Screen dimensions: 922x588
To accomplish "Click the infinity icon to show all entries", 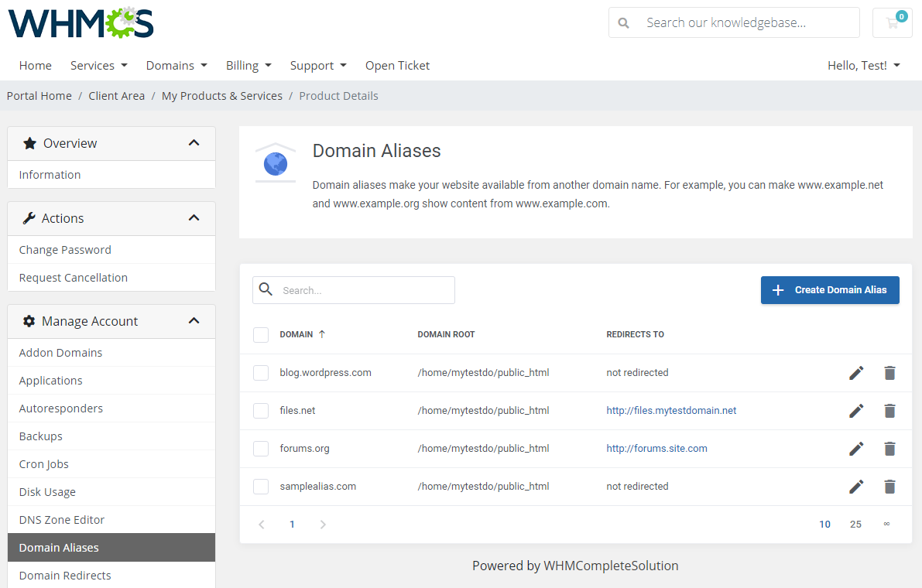I will point(886,524).
